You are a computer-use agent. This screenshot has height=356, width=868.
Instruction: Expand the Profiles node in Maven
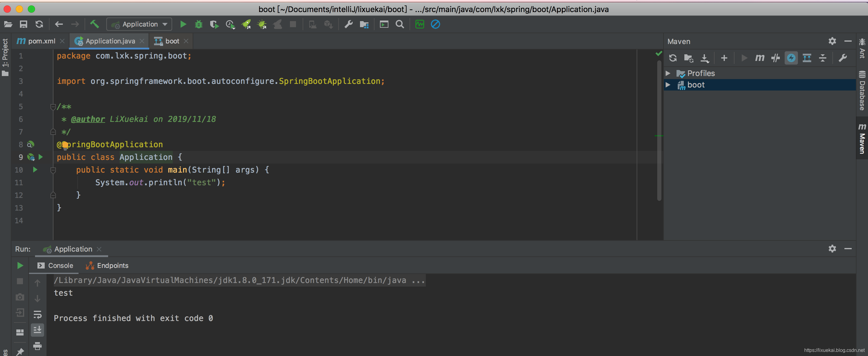(668, 73)
